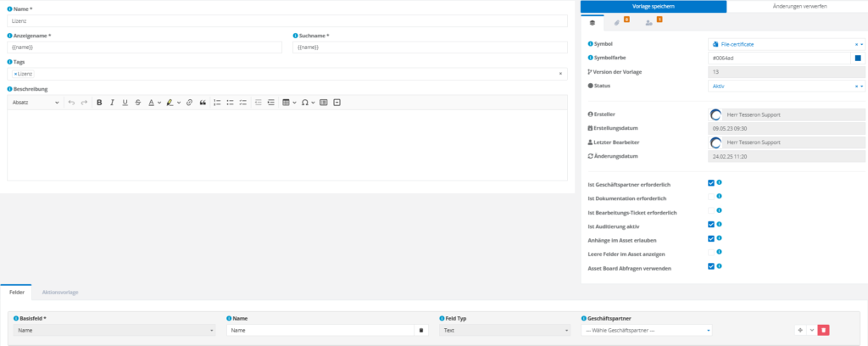This screenshot has height=346, width=868.
Task: Expand the Absatz paragraph style dropdown
Action: coord(35,103)
